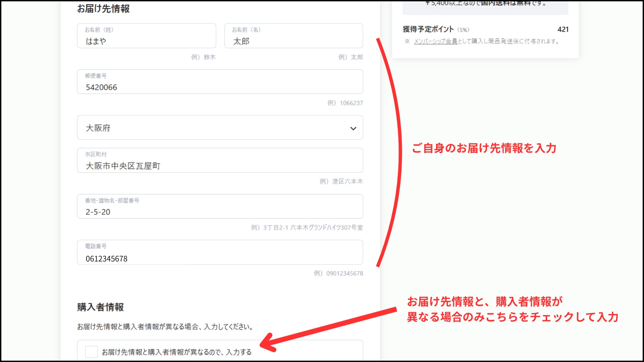Click the red text ご自身のお届け先情報を入力

pyautogui.click(x=484, y=148)
